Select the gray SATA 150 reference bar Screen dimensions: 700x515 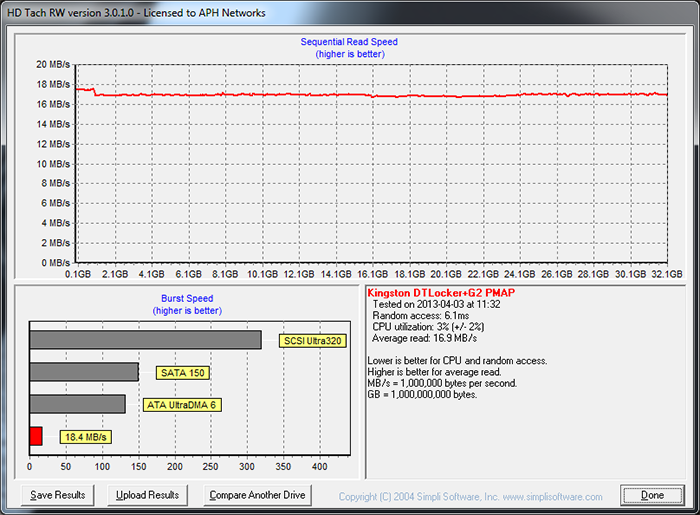click(84, 372)
